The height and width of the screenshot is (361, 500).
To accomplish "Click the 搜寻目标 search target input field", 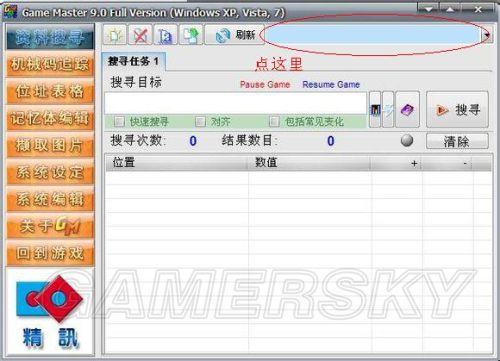I will click(236, 103).
